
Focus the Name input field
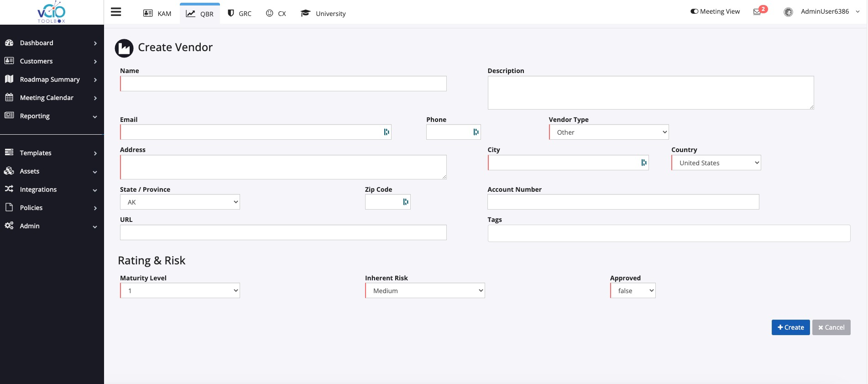tap(283, 84)
